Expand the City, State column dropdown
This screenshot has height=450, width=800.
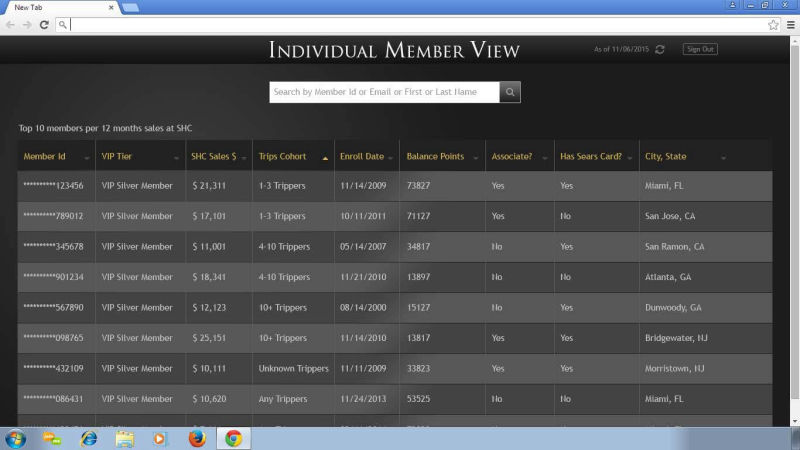point(723,158)
